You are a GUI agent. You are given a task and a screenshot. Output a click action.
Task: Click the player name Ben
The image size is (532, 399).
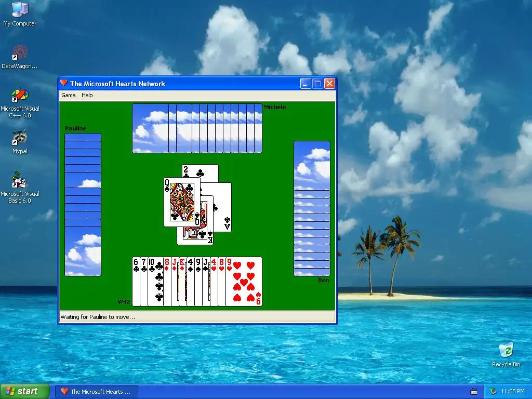click(x=323, y=280)
